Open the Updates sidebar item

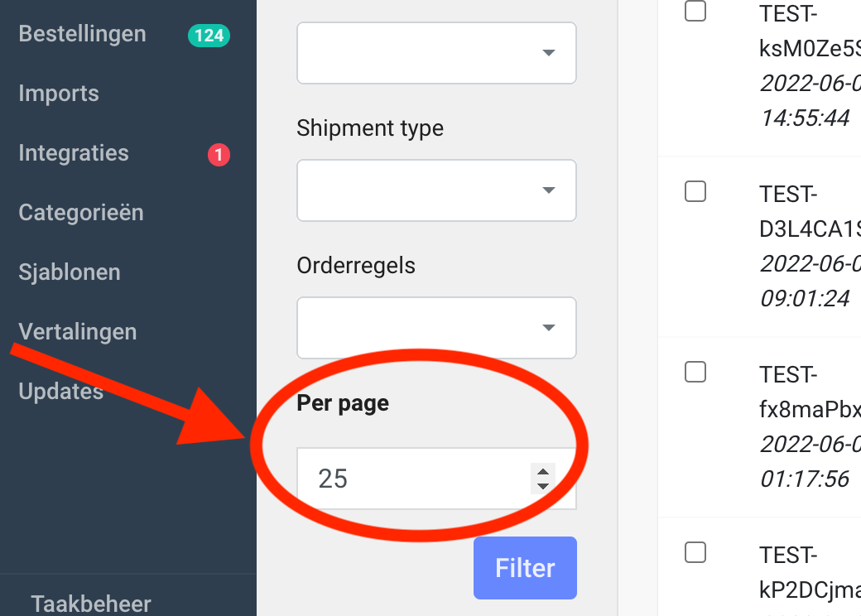click(60, 392)
